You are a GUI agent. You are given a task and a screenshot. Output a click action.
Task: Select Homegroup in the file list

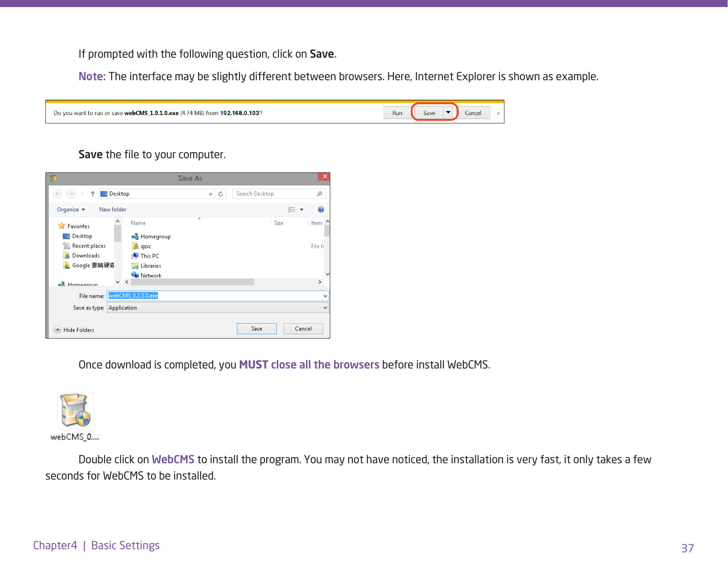pyautogui.click(x=156, y=237)
